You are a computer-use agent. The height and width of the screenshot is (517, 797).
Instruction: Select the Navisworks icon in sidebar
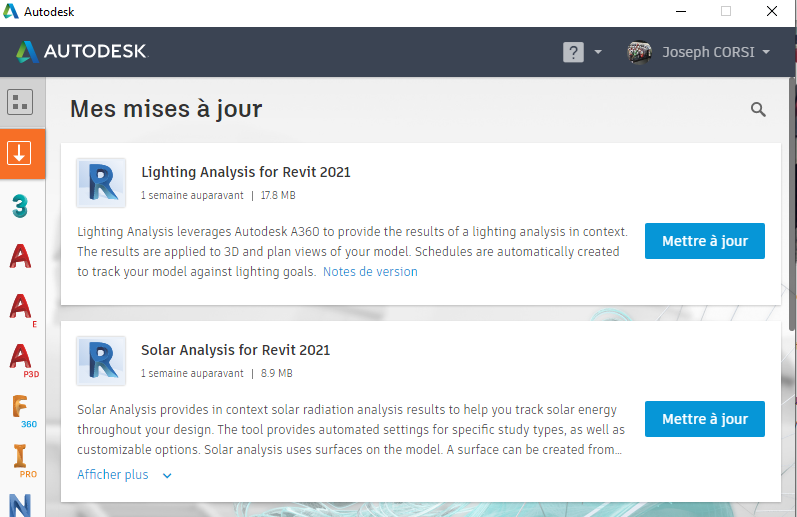coord(21,504)
